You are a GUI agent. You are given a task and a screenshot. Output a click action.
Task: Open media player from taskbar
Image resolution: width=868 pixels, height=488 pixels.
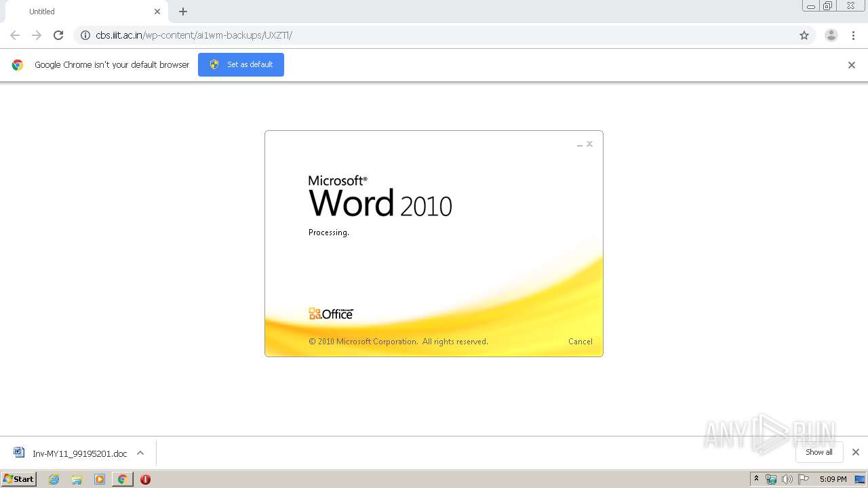click(x=100, y=479)
